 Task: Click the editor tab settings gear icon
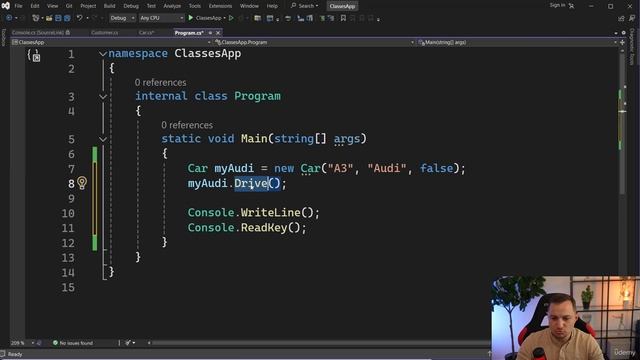point(623,33)
